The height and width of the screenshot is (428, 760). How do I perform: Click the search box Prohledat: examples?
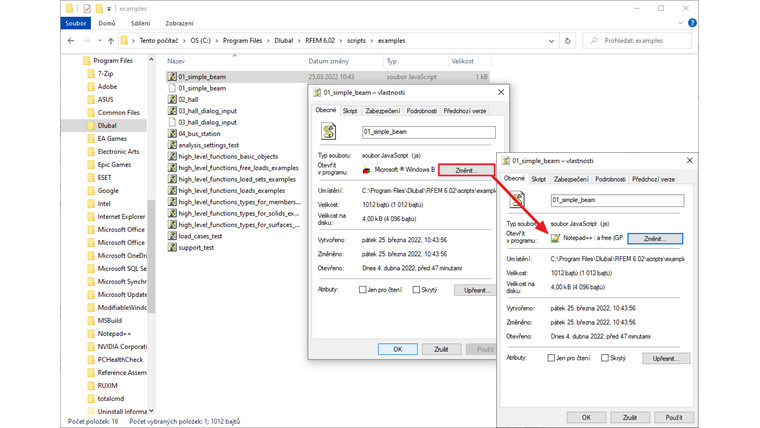tap(637, 41)
